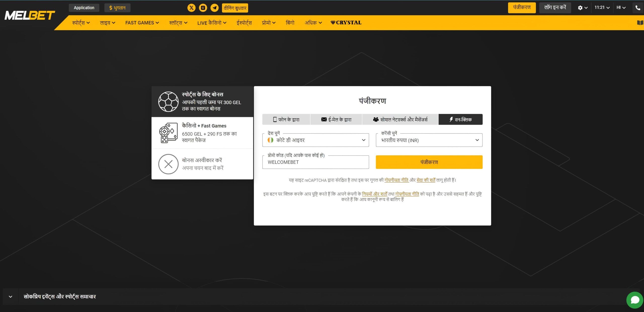Screen dimensions: 644x312
Task: Open MELBET on X (Twitter)
Action: (x=191, y=8)
